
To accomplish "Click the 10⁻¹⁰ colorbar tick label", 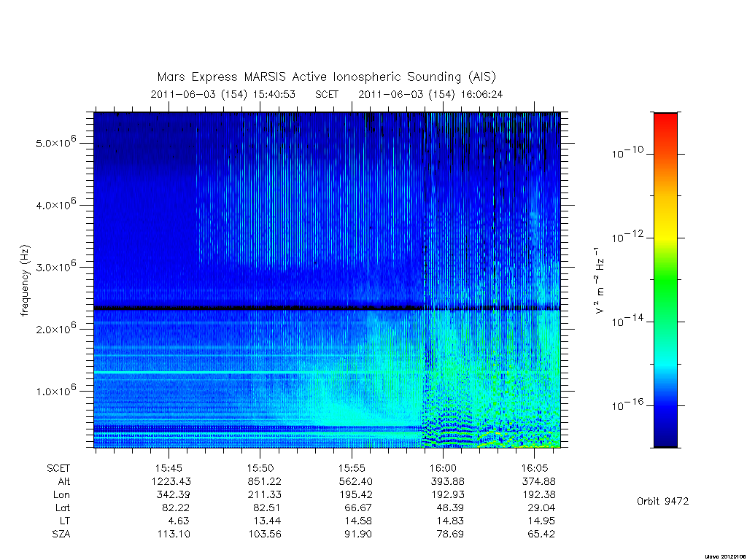I will pyautogui.click(x=627, y=152).
